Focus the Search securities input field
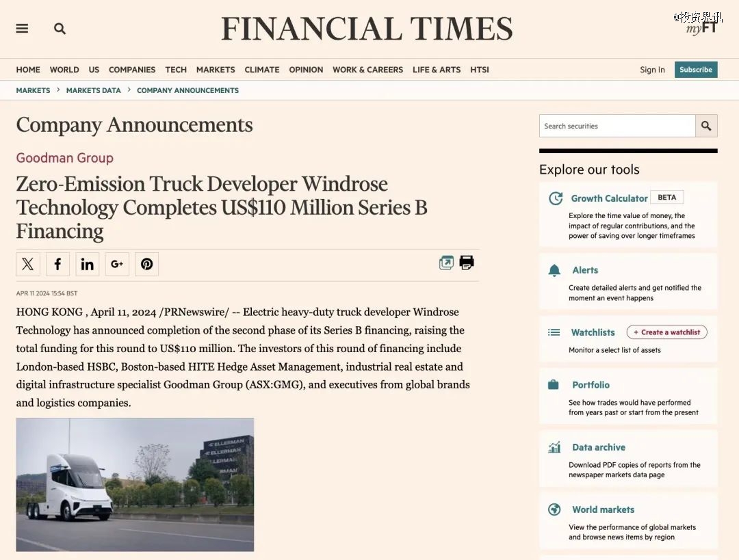739x560 pixels. pos(617,126)
